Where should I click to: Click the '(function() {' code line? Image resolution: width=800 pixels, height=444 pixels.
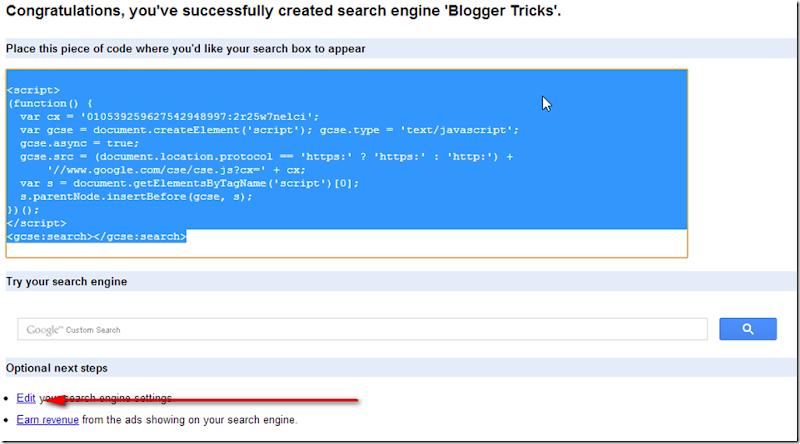[50, 103]
